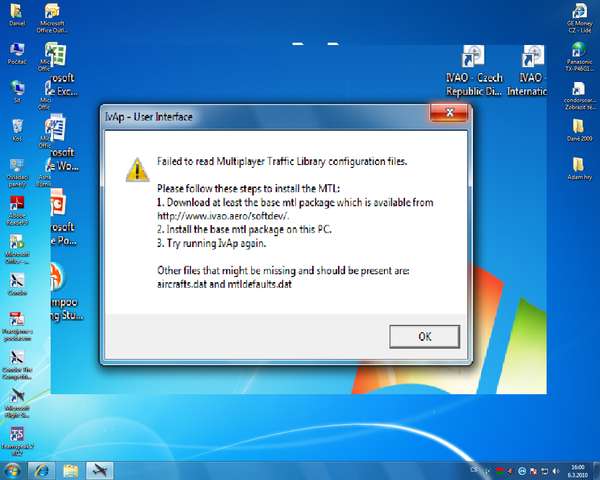600x480 pixels.
Task: Select the Panasonic TX-P46 desktop shortcut
Action: [x=579, y=56]
